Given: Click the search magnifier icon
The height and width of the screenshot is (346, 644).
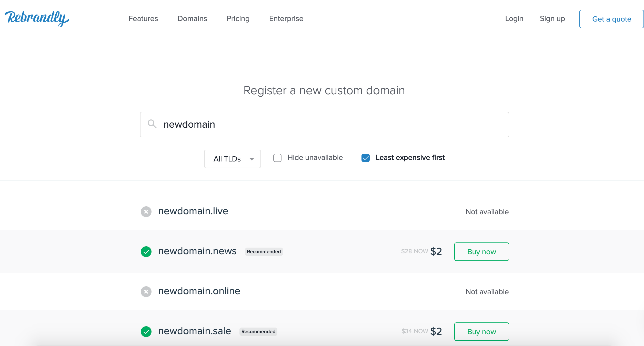Looking at the screenshot, I should click(x=152, y=124).
